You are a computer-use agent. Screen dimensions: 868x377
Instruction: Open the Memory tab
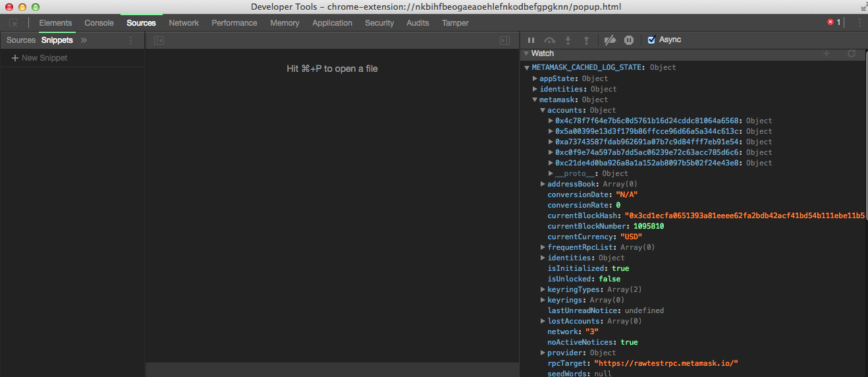[x=285, y=22]
